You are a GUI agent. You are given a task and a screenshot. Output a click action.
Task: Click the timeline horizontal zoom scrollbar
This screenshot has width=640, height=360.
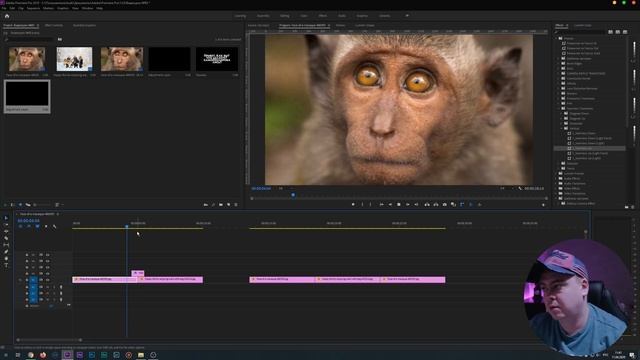[x=49, y=340]
